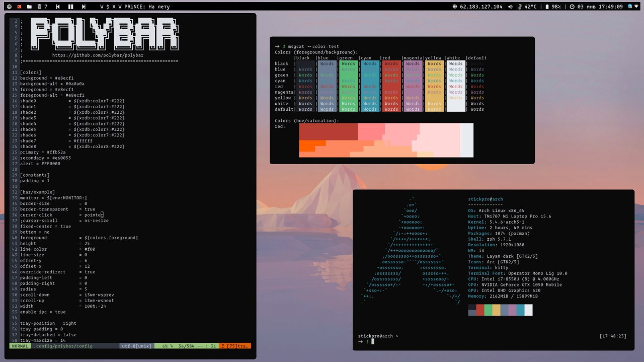The width and height of the screenshot is (644, 362).
Task: Click the trash icon showing 7
Action: [42, 7]
